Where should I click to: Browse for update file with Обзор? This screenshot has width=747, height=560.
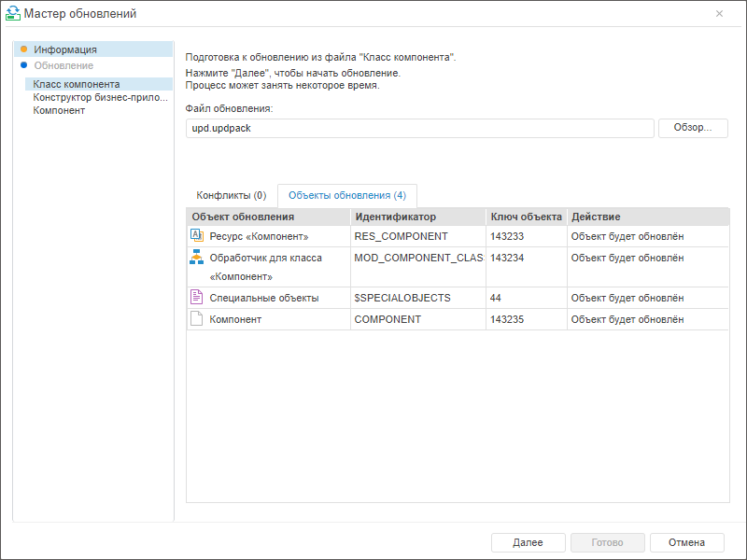pyautogui.click(x=693, y=128)
